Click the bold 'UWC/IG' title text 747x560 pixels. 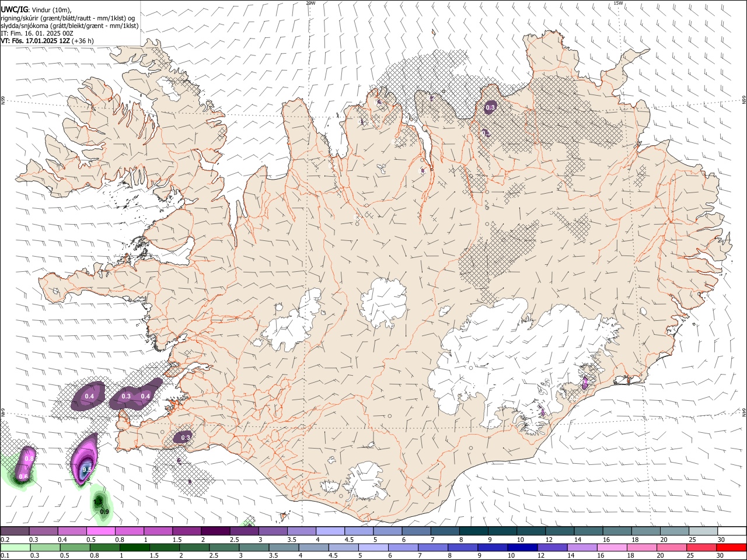point(13,9)
